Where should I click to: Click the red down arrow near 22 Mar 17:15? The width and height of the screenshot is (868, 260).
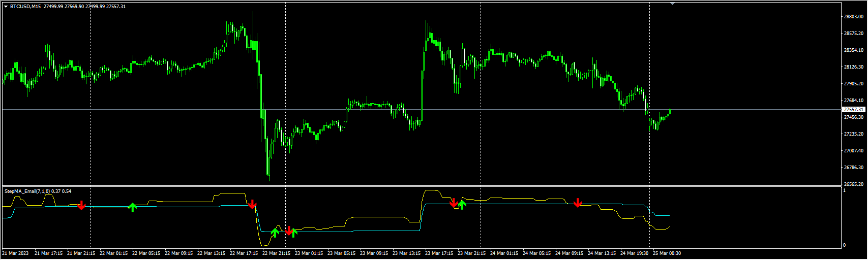[x=253, y=205]
